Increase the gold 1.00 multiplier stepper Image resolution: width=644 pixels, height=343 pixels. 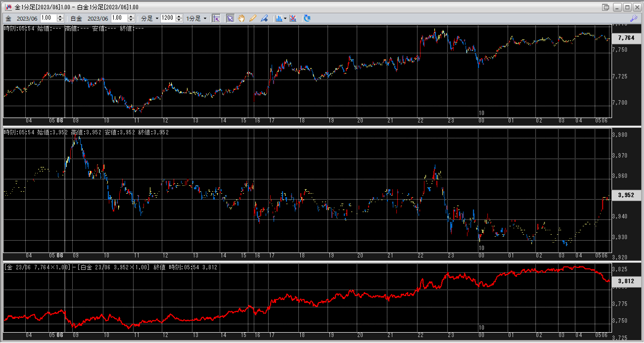(60, 16)
